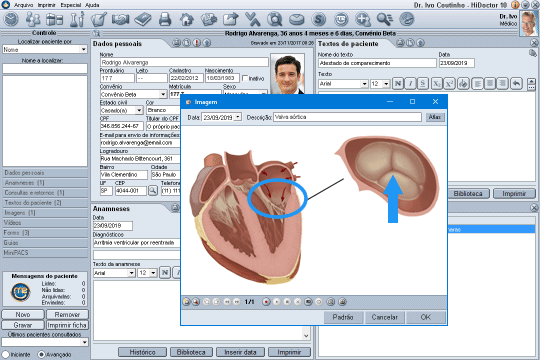540x360 pixels.
Task: Toggle underline S in Textos do paciente
Action: coord(423,83)
